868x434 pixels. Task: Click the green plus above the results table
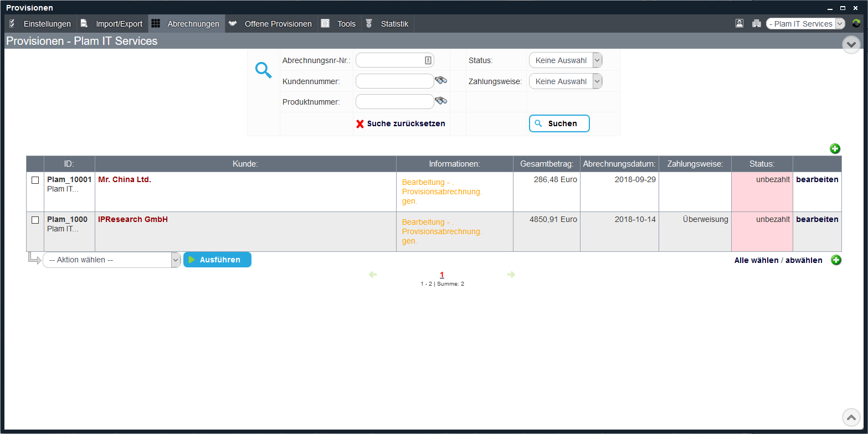835,148
